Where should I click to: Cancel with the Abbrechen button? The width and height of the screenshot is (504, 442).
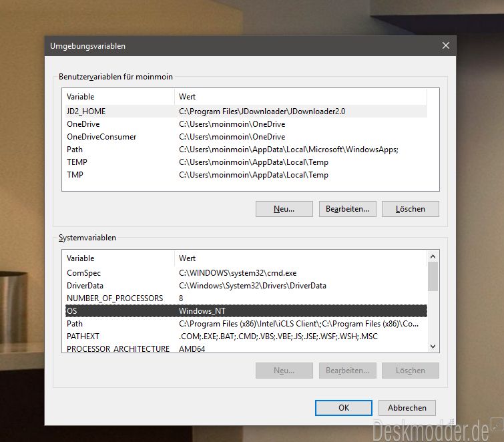pos(407,407)
